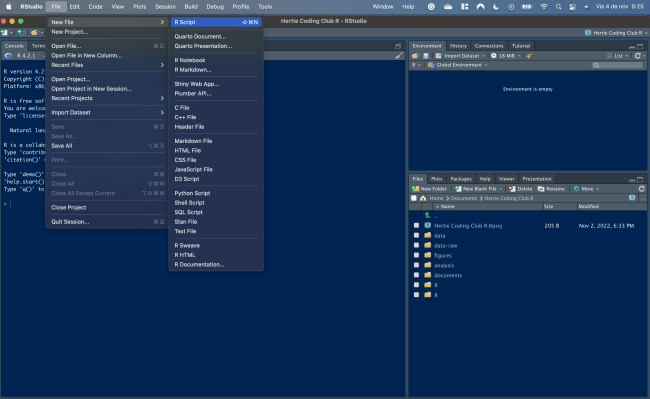This screenshot has width=650, height=399.
Task: Select the checkbox beside the figures folder
Action: point(416,255)
